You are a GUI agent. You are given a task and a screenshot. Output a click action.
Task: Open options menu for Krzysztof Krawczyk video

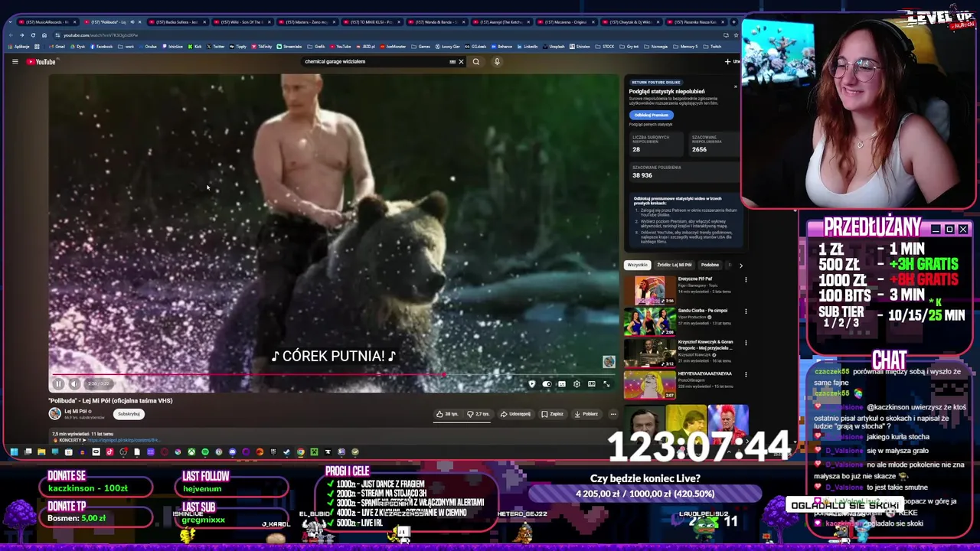click(x=746, y=342)
